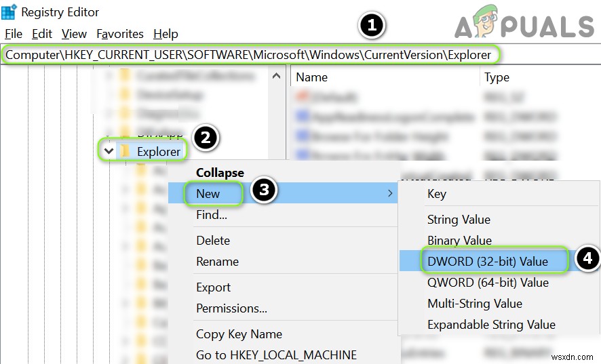Select Copy Key Name
Viewport: 601px width, 364px height.
[x=239, y=334]
